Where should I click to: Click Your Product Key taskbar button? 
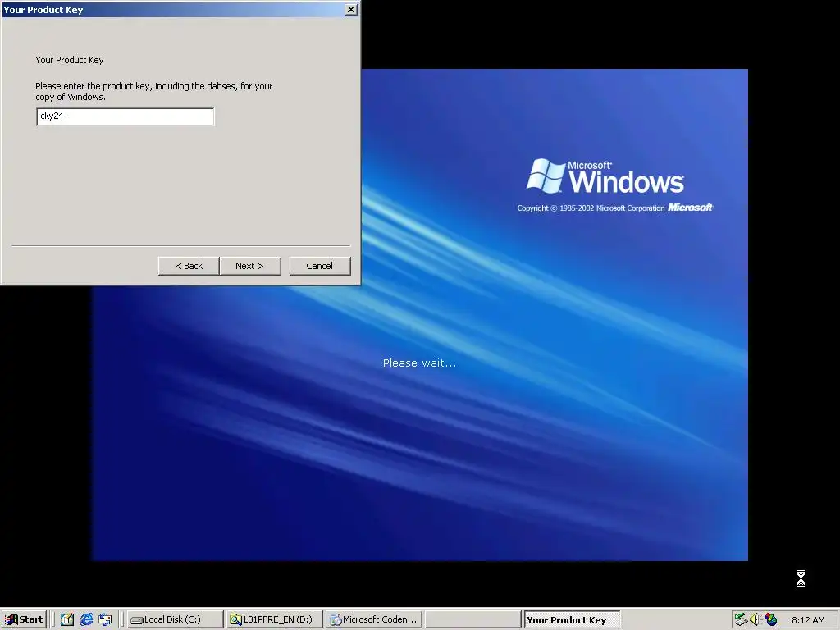(572, 620)
